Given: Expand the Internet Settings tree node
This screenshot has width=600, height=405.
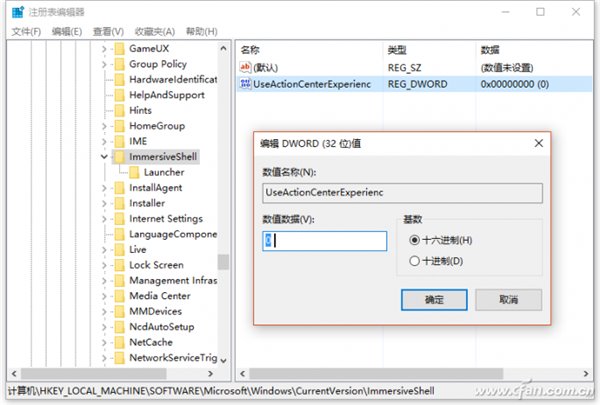Looking at the screenshot, I should pos(104,219).
